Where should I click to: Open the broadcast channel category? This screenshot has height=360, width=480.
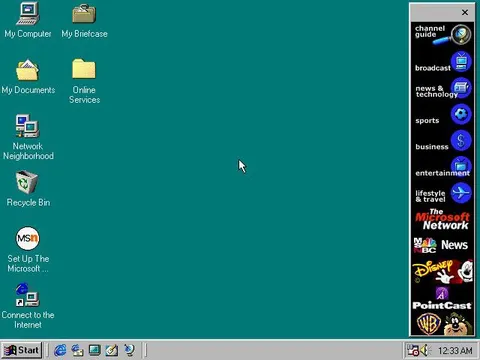point(442,62)
